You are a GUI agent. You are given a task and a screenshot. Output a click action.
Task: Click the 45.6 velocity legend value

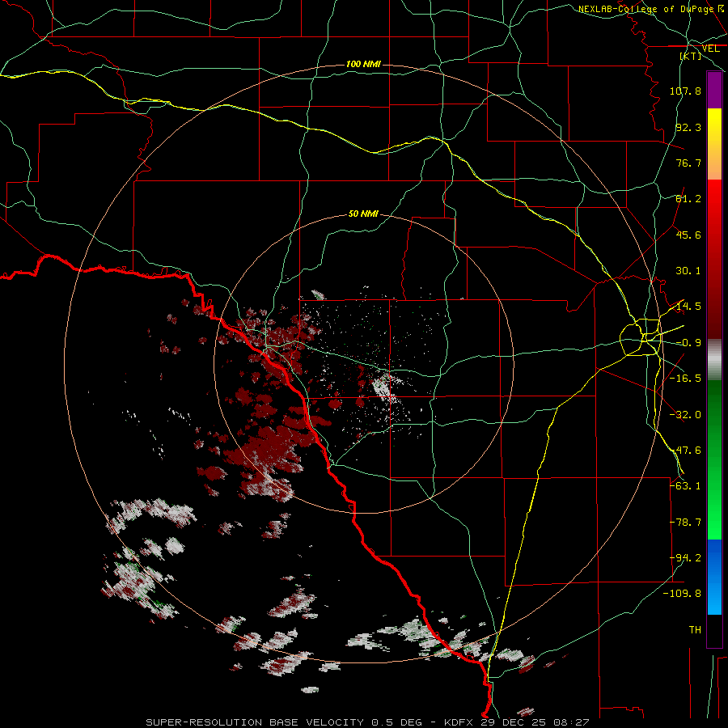pyautogui.click(x=688, y=235)
